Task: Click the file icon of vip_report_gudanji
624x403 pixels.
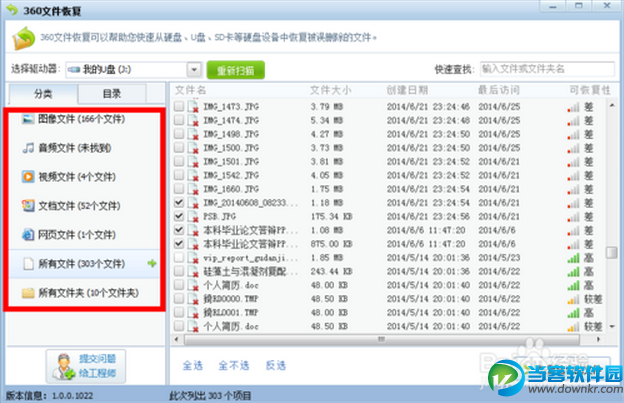Action: (193, 258)
